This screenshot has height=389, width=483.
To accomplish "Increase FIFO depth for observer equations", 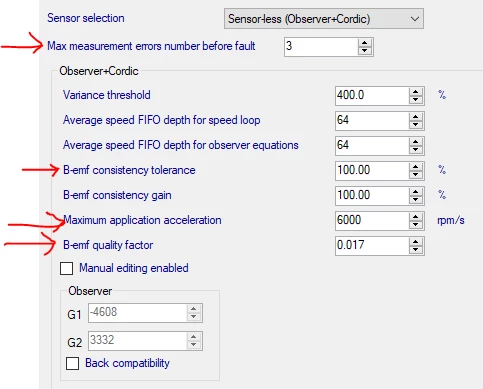I will tap(416, 142).
